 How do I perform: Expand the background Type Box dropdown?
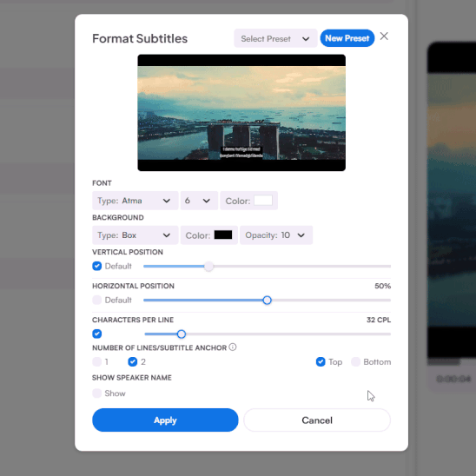(136, 235)
